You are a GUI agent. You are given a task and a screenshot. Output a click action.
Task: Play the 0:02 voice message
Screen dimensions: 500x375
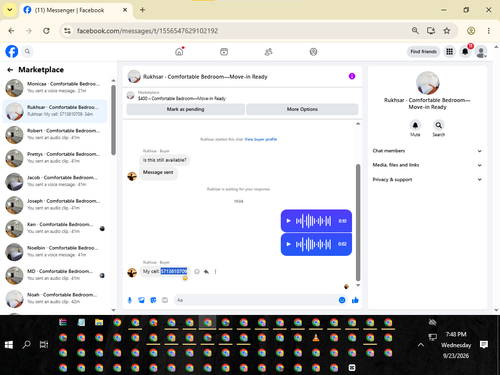coord(289,244)
